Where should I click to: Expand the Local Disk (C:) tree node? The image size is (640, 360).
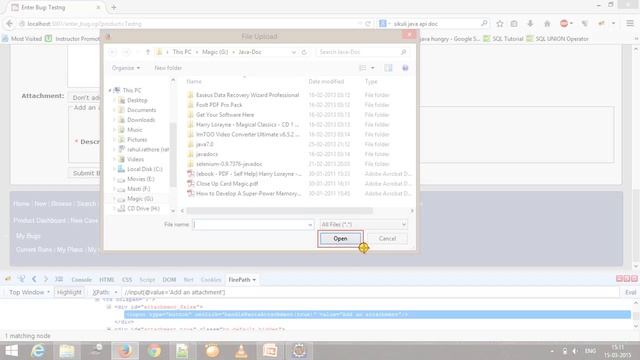click(x=114, y=169)
